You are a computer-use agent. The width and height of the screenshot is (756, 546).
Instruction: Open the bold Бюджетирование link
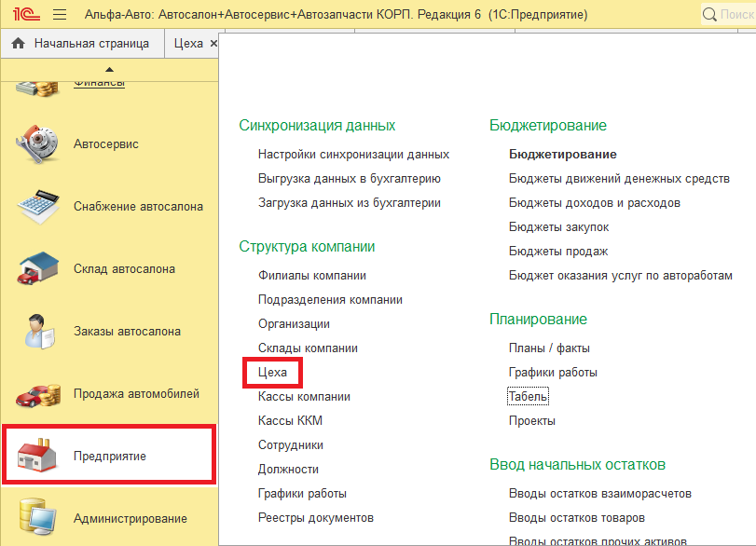(x=563, y=155)
